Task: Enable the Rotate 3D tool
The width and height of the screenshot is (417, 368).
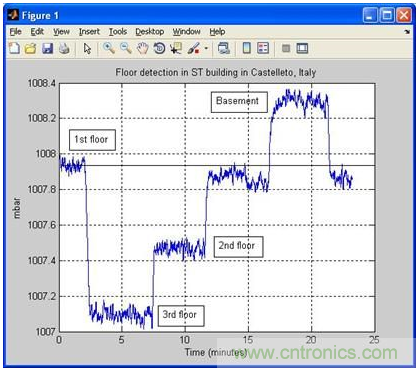Action: pyautogui.click(x=159, y=49)
